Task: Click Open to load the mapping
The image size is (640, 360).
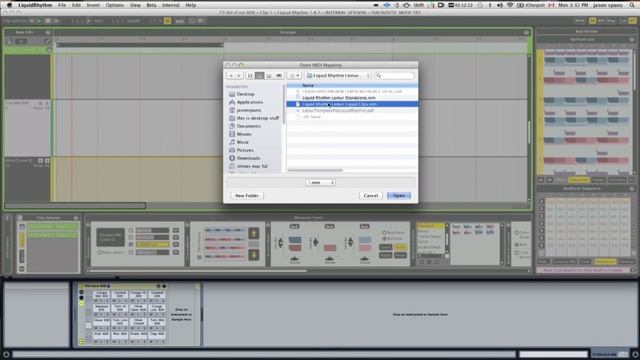Action: (x=399, y=196)
